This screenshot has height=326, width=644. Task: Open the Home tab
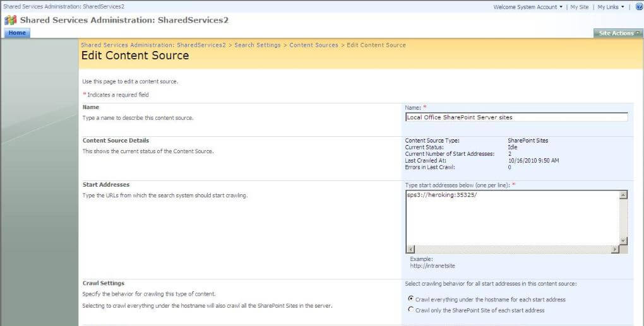(17, 33)
